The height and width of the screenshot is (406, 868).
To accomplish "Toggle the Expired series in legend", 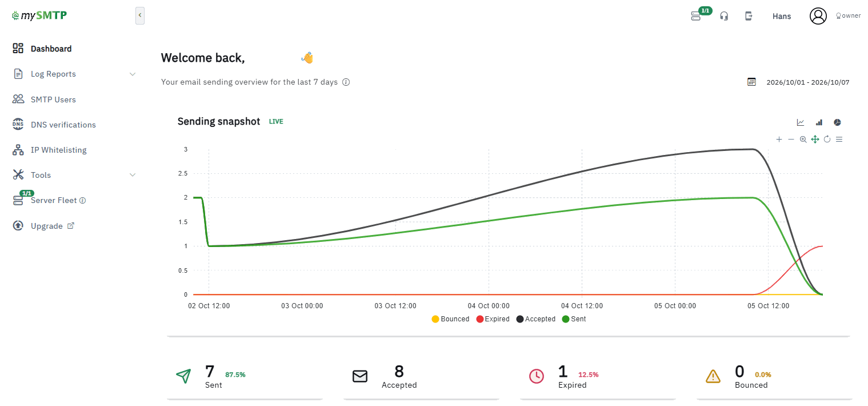I will pyautogui.click(x=493, y=319).
